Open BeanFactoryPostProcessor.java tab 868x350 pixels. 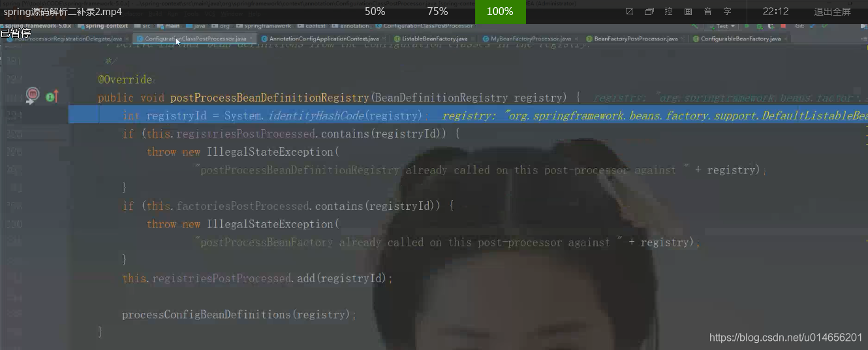pos(635,38)
